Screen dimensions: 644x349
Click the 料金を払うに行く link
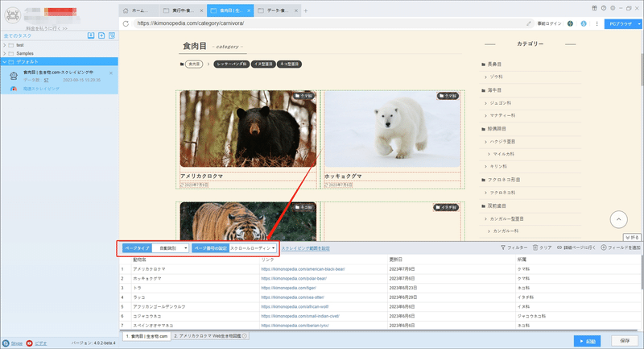[47, 28]
